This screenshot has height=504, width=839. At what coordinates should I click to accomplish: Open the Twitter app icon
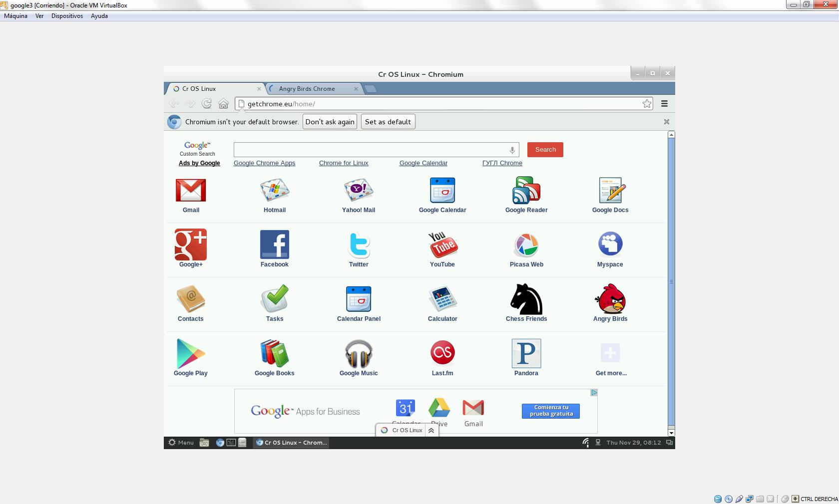[359, 245]
